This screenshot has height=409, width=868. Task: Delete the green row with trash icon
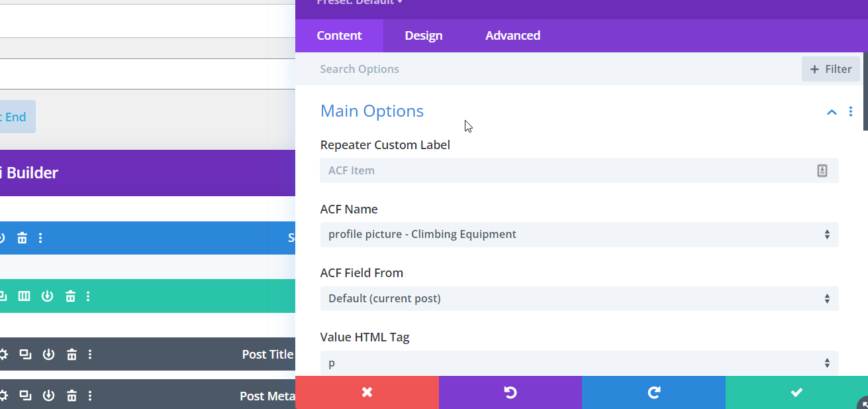point(70,296)
